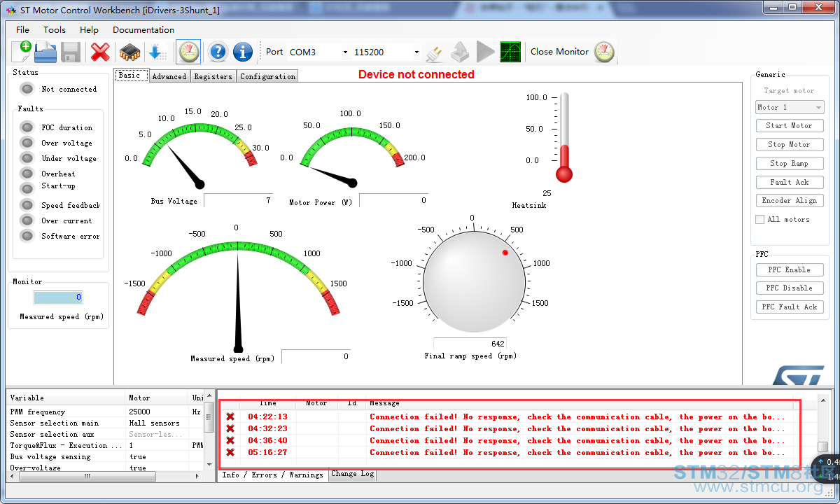Click the PFC Fault Ack button
The height and width of the screenshot is (504, 840).
(790, 307)
